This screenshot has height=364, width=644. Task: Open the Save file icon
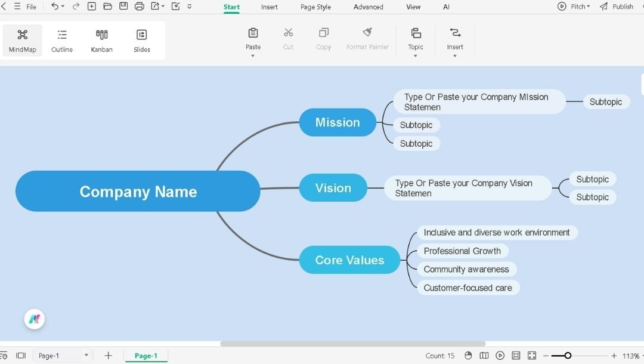[123, 6]
